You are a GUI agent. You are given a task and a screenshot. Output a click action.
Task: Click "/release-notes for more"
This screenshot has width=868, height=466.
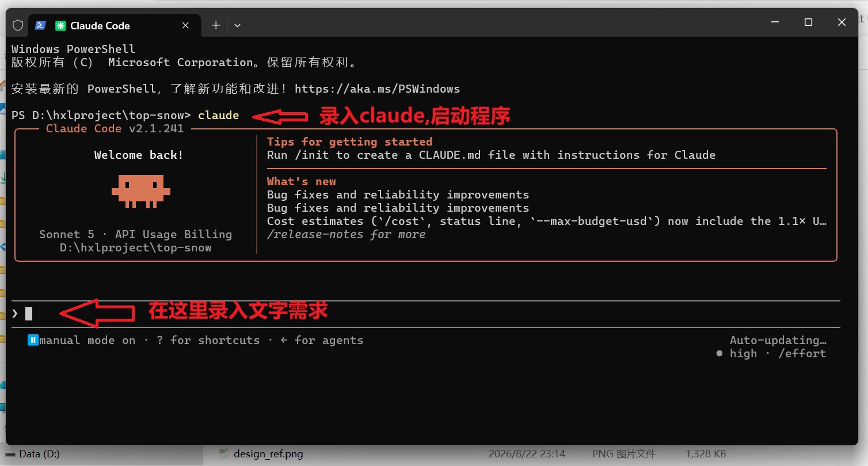346,235
